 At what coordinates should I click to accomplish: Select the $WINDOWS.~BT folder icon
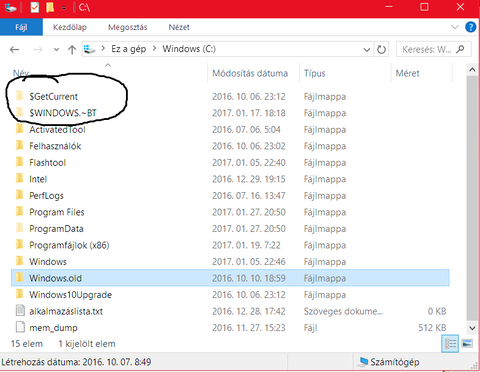point(20,113)
